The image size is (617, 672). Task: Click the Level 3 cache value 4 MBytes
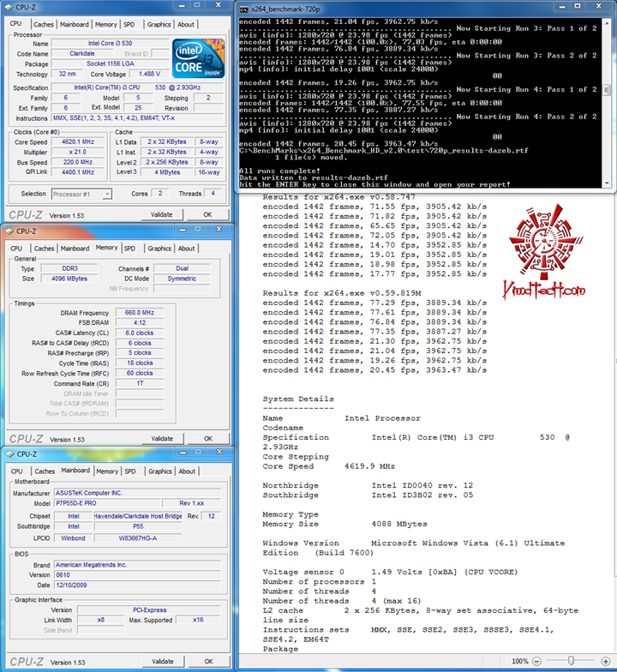167,171
